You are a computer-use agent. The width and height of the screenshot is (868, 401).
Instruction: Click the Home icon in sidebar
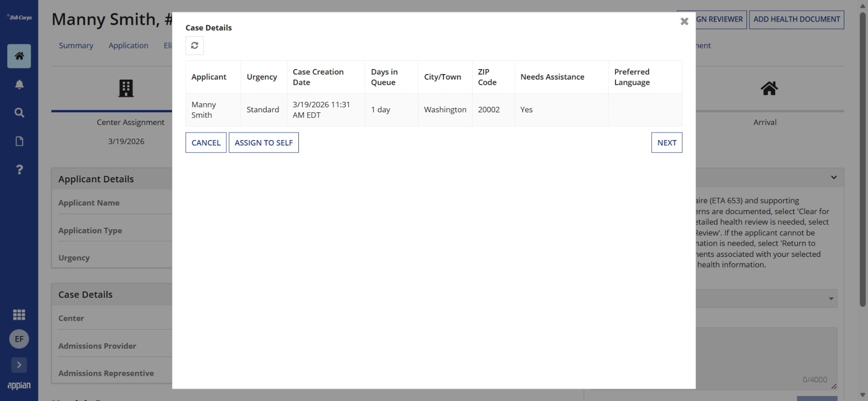pos(19,56)
